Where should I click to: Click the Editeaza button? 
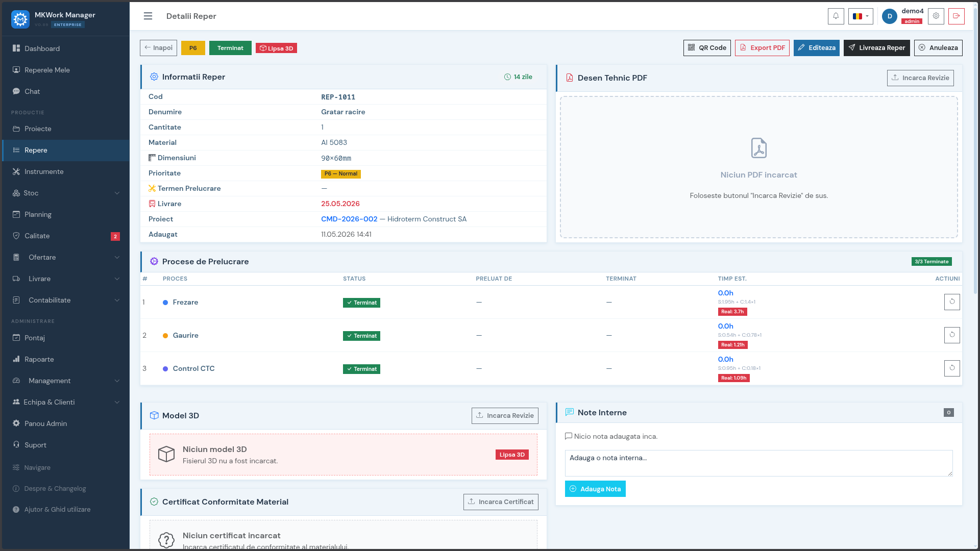coord(816,48)
